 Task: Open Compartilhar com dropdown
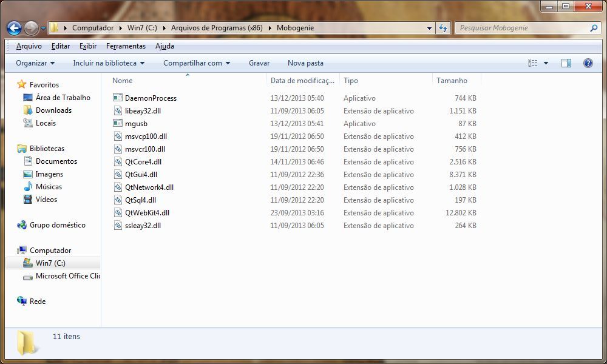click(x=197, y=63)
